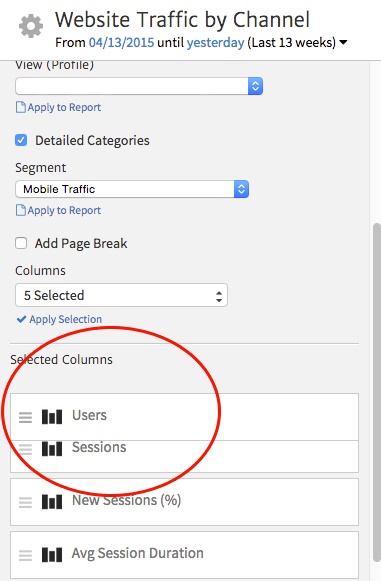Expand the date range dropdown arrow

click(x=344, y=43)
